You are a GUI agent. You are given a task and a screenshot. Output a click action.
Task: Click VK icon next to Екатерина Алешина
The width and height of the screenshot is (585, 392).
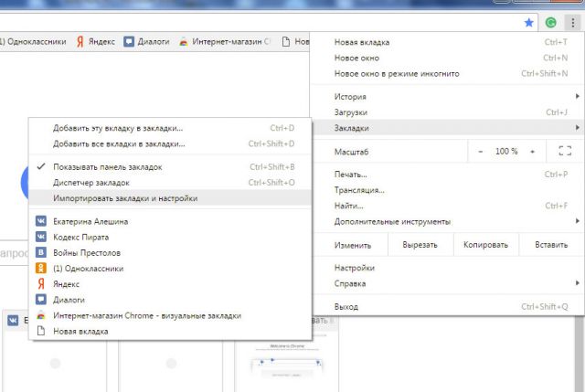[41, 221]
